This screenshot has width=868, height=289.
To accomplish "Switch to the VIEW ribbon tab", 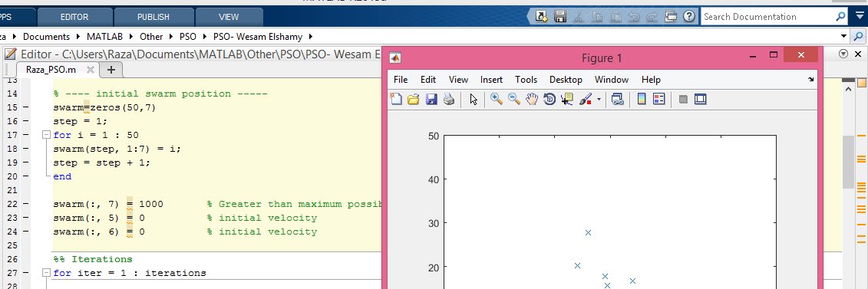I will click(x=229, y=17).
